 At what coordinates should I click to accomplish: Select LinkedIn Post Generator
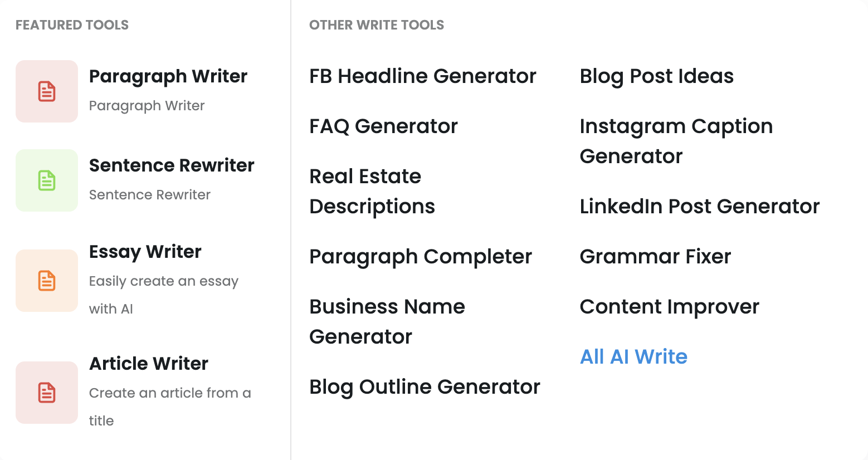[699, 207]
